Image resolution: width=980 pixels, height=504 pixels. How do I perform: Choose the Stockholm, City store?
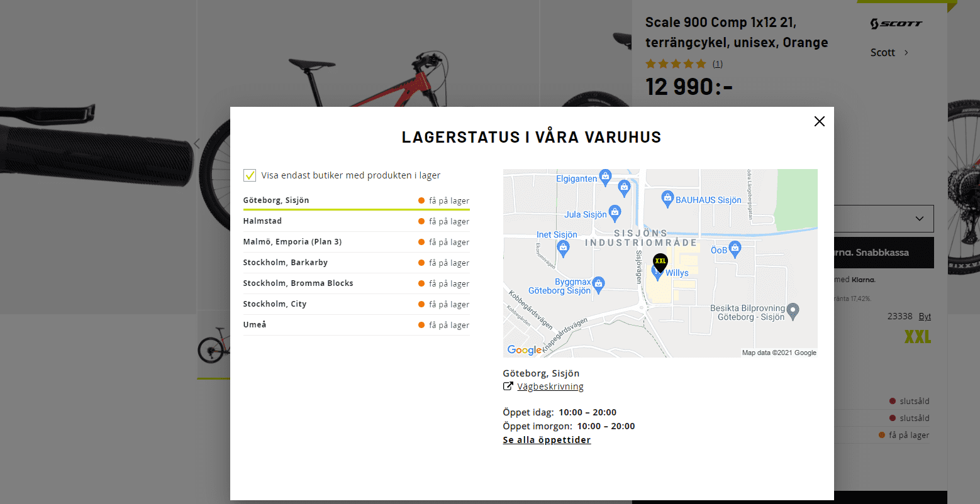pos(356,304)
